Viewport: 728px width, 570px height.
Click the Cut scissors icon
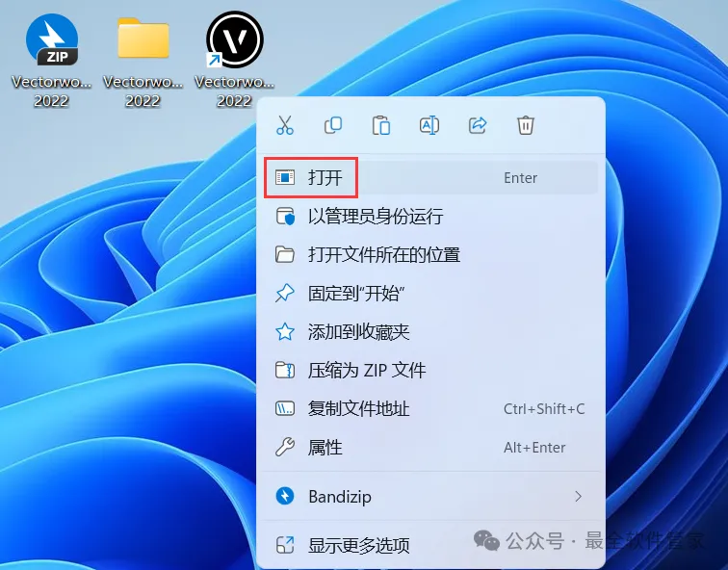[285, 125]
